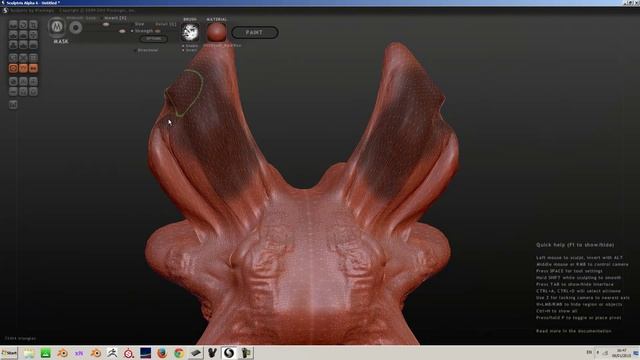The width and height of the screenshot is (640, 360).
Task: Select the Reduce Brush tool
Action: (13, 58)
